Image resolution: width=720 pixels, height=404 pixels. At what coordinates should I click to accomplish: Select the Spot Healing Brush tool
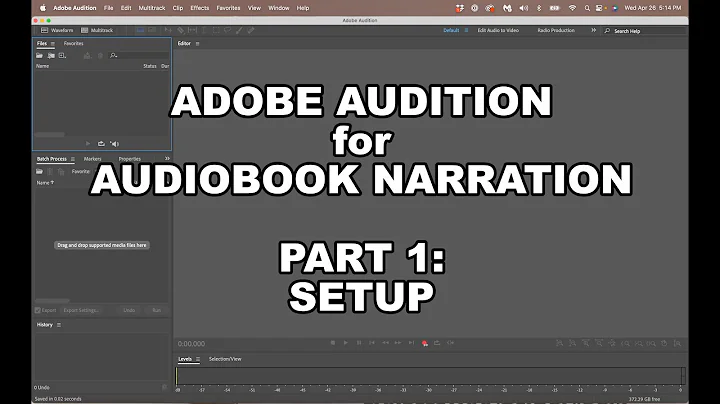click(x=251, y=30)
